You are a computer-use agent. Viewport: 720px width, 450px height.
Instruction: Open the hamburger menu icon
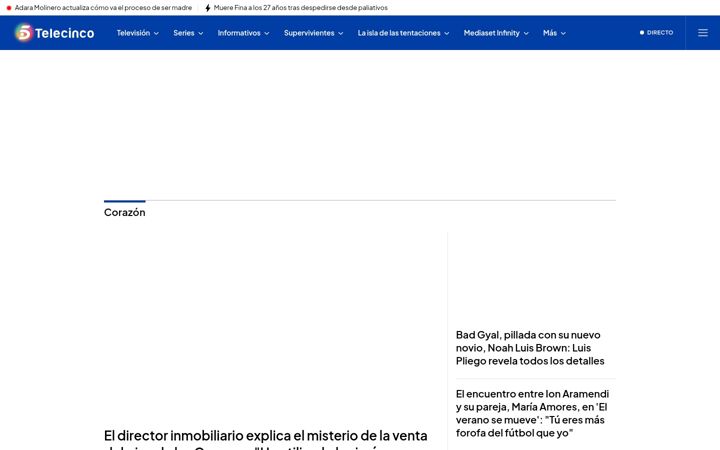703,33
